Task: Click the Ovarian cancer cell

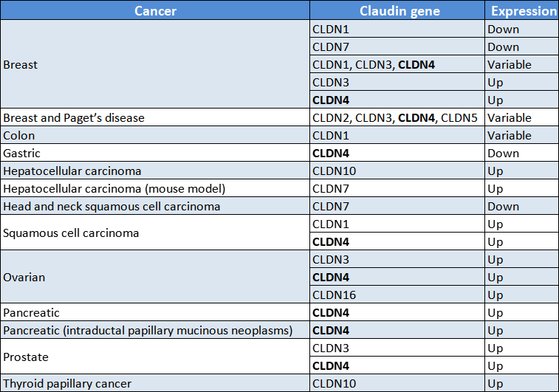Action: coord(24,278)
